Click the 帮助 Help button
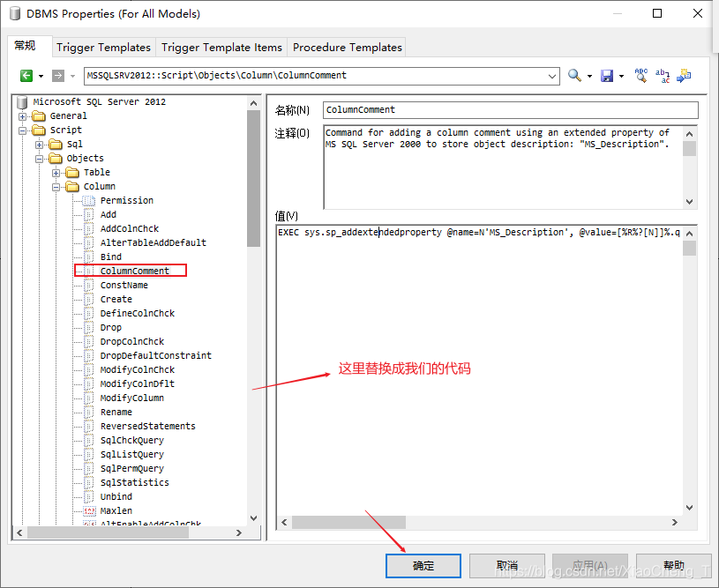The height and width of the screenshot is (588, 719). coord(674,566)
